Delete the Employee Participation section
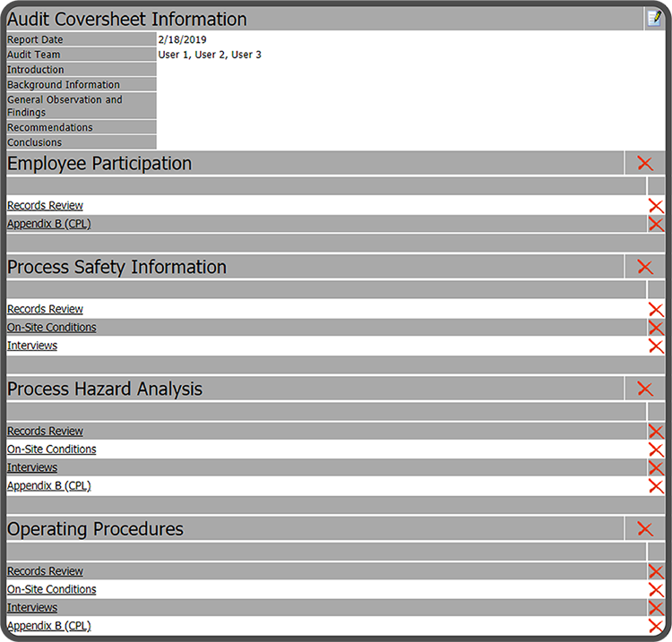 coord(645,163)
